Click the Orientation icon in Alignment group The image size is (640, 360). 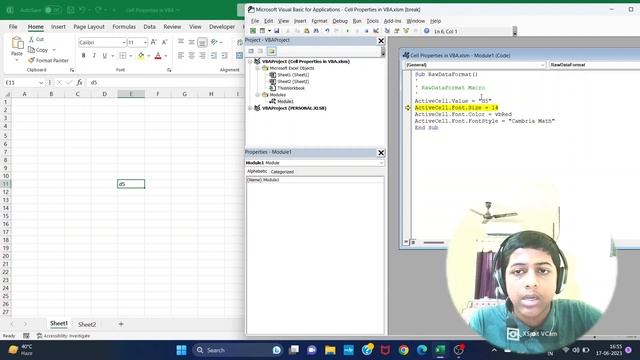click(214, 42)
